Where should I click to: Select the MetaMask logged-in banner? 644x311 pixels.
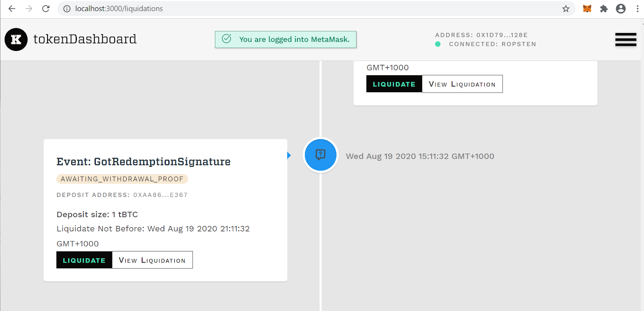point(286,39)
